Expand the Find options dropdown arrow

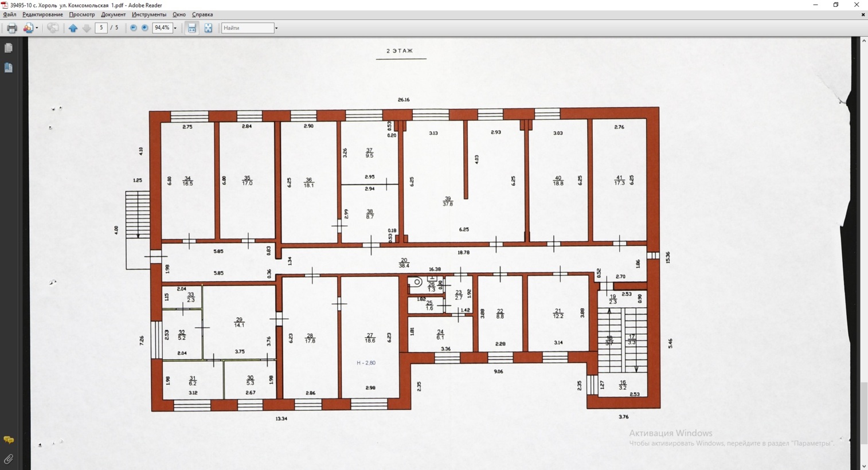276,28
